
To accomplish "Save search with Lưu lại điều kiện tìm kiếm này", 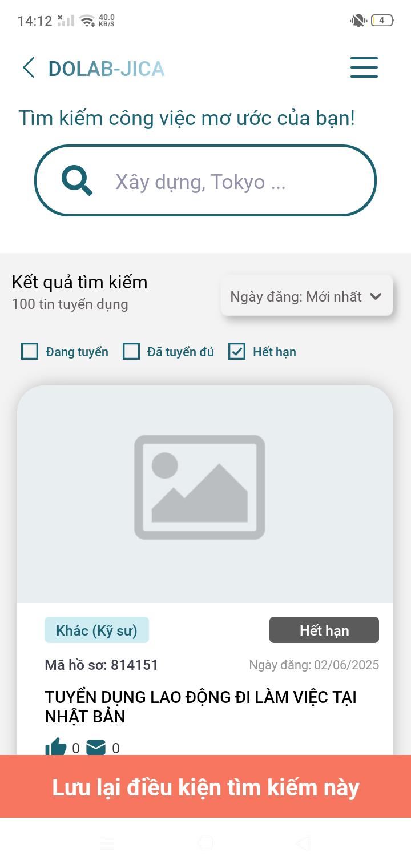I will coord(205,787).
